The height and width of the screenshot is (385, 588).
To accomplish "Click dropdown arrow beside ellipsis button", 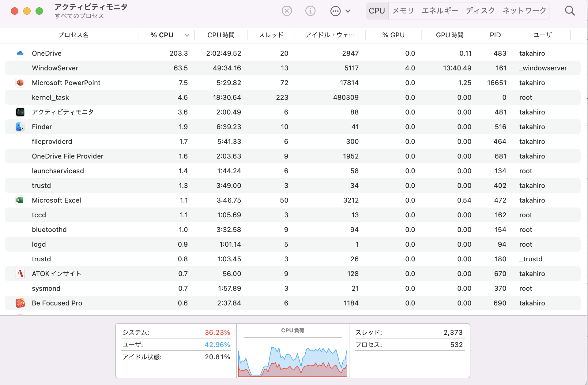I will (x=348, y=11).
